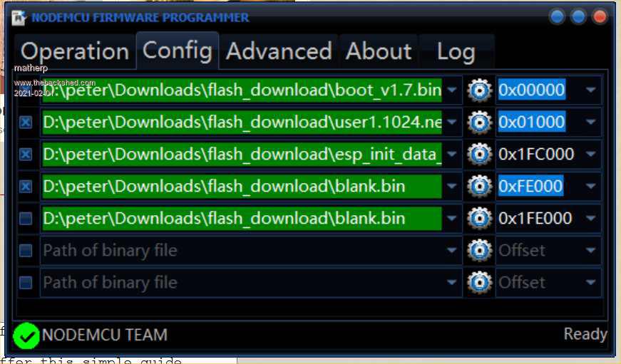The width and height of the screenshot is (621, 364).
Task: Uncheck the esp_init_data file checkbox
Action: pos(26,155)
